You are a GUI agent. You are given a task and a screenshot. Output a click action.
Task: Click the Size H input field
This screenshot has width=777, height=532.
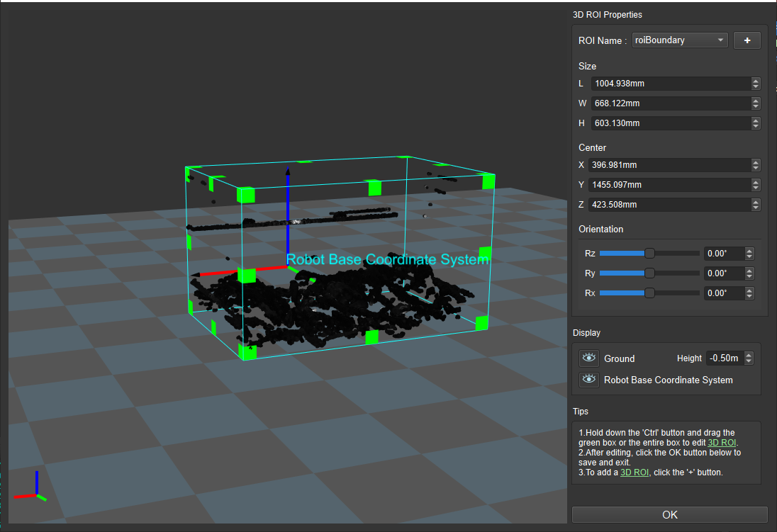pyautogui.click(x=671, y=123)
